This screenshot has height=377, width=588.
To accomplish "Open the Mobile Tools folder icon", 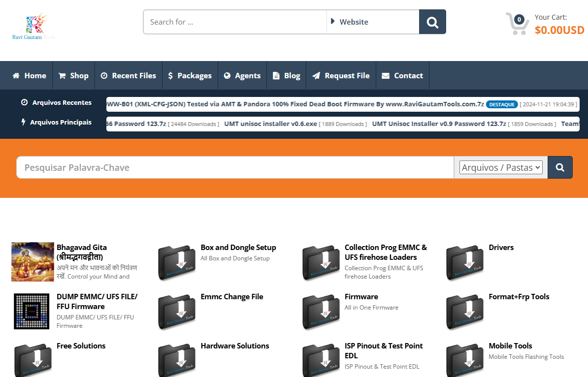I will point(465,360).
